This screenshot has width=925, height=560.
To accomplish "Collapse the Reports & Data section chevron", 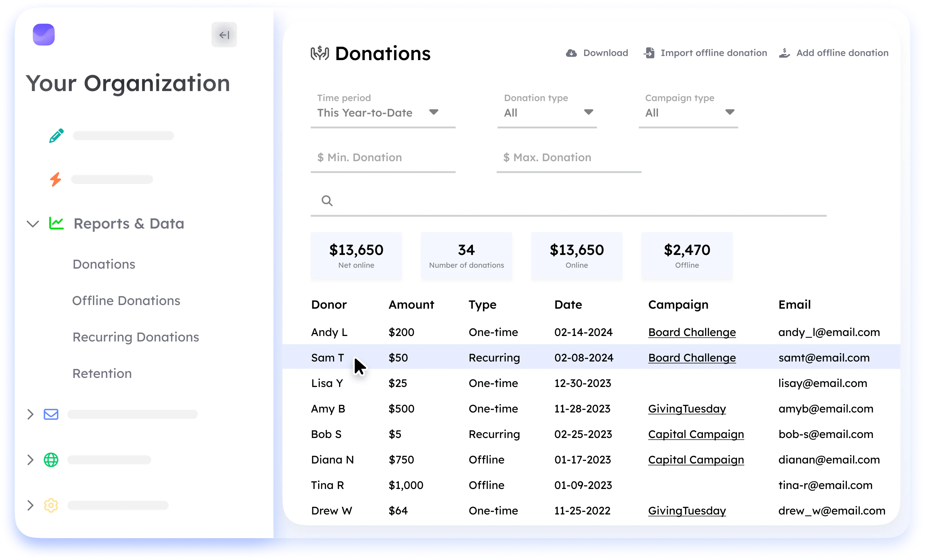I will [33, 224].
